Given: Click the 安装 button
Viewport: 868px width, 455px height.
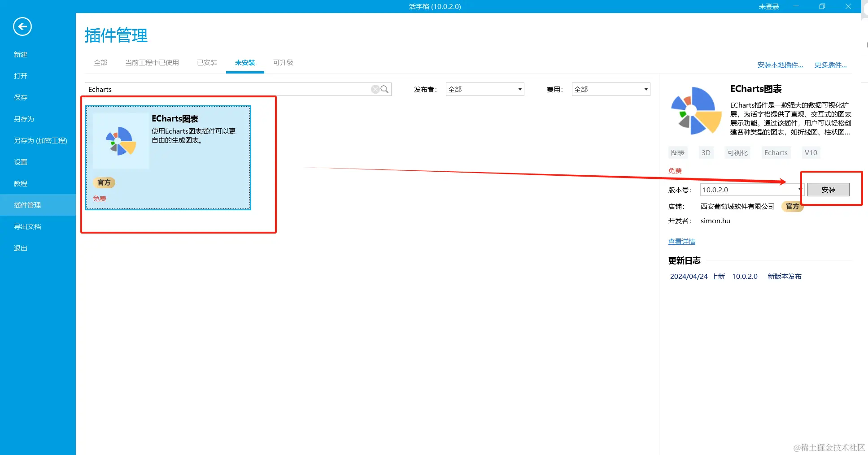Looking at the screenshot, I should [828, 190].
